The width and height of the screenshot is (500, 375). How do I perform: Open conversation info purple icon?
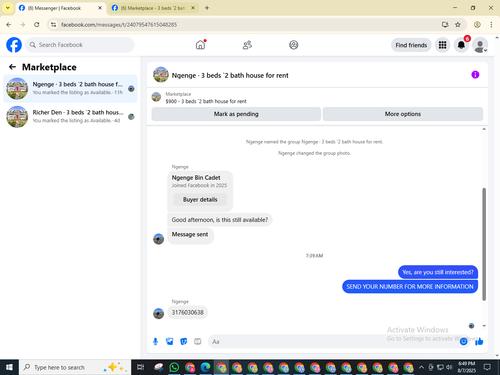(x=475, y=75)
